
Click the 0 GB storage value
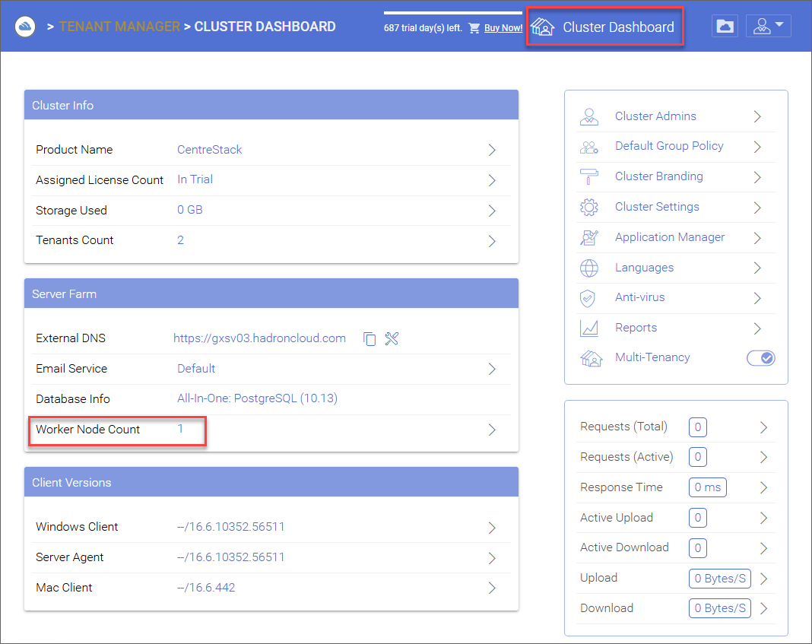pos(189,210)
